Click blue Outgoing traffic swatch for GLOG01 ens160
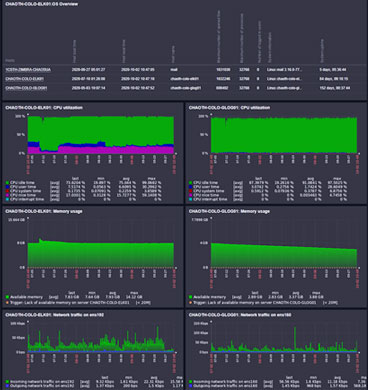Image resolution: width=368 pixels, height=390 pixels. coord(191,386)
